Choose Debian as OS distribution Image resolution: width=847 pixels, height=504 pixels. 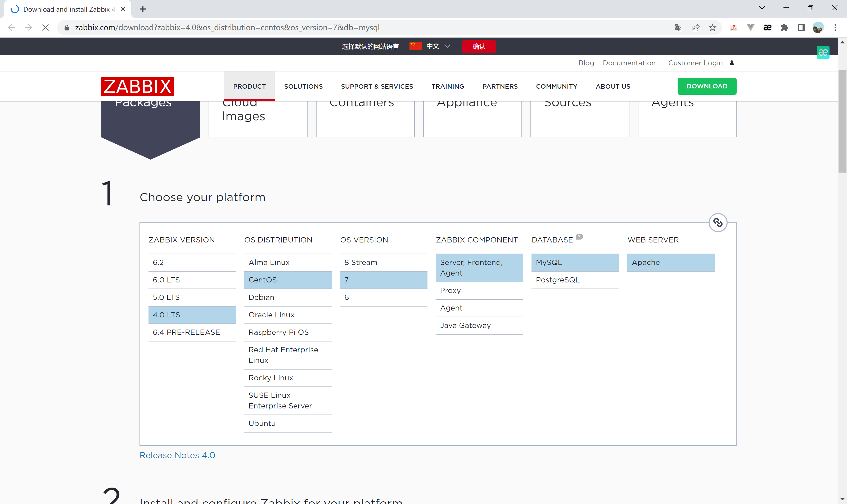[x=288, y=298]
